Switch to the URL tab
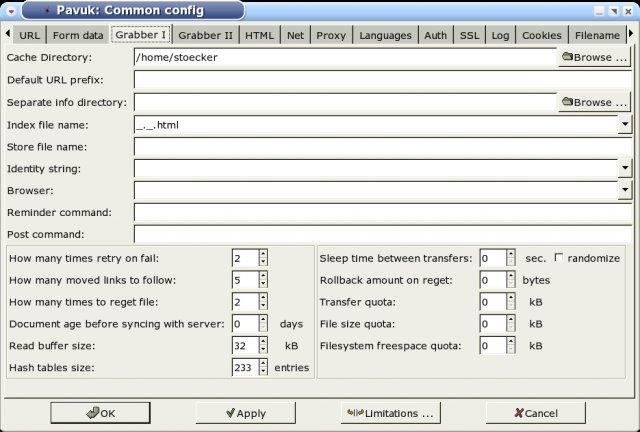The image size is (640, 432). click(x=29, y=36)
